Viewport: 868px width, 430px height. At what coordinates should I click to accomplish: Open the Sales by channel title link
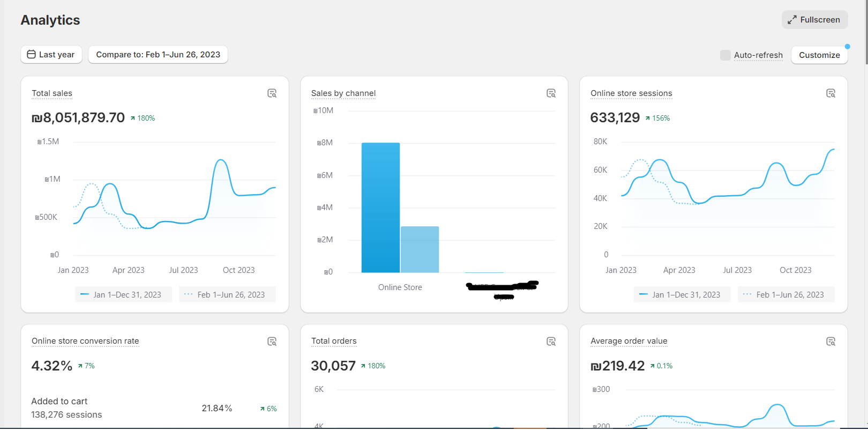pos(343,93)
